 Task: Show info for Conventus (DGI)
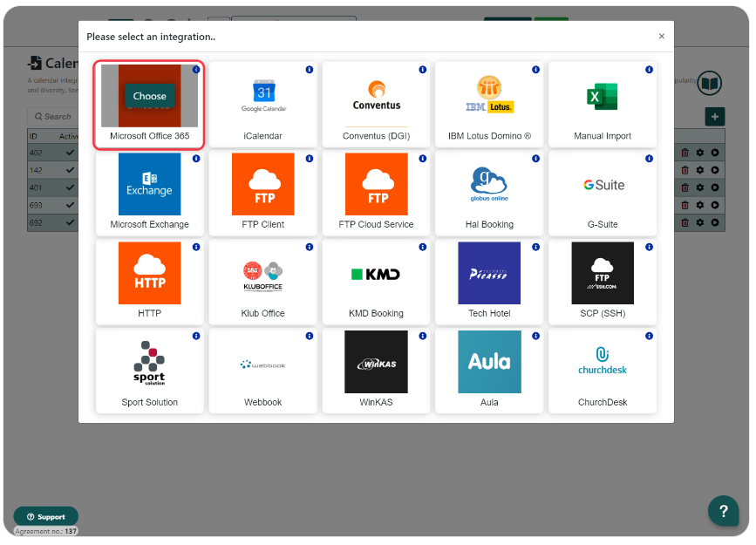(422, 70)
